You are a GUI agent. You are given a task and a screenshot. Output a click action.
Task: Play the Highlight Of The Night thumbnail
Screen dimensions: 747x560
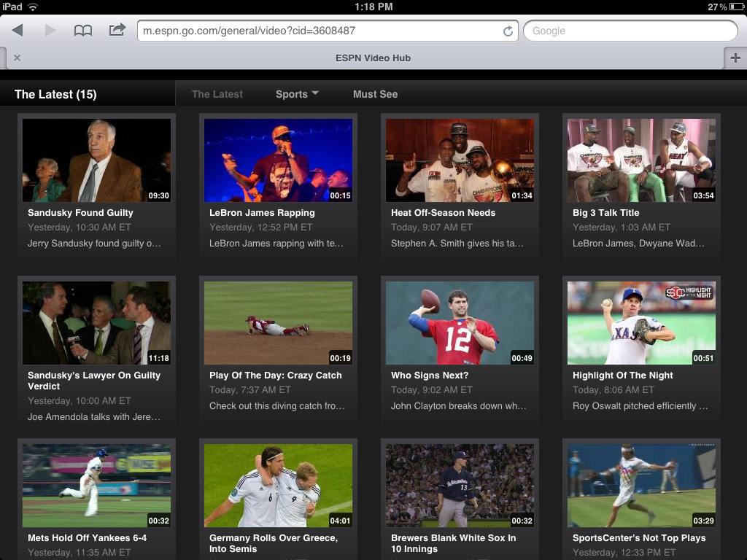click(641, 323)
